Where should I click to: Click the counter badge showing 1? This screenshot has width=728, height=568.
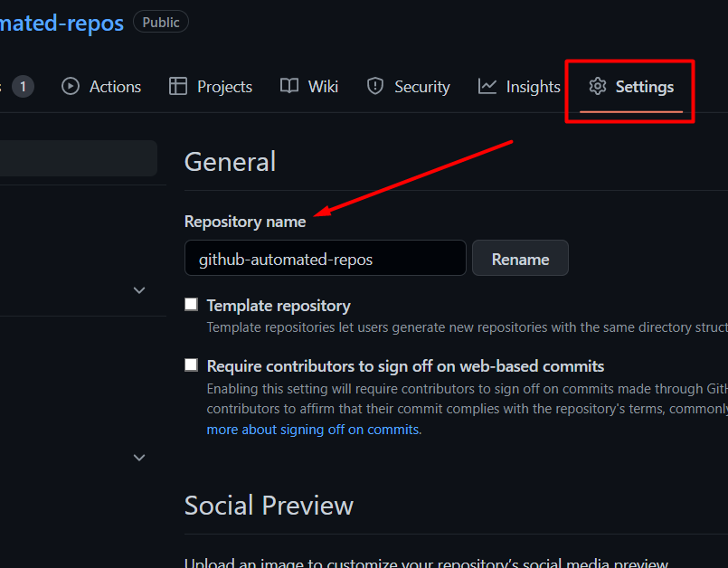(23, 87)
